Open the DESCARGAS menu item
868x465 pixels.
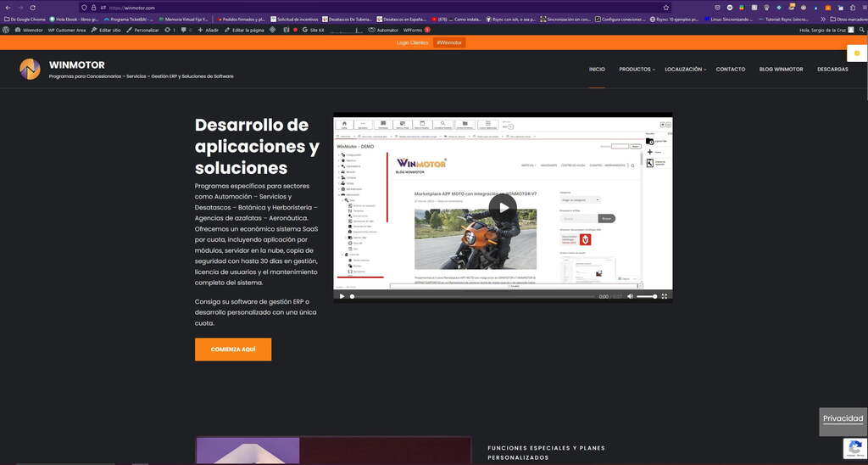pyautogui.click(x=832, y=70)
